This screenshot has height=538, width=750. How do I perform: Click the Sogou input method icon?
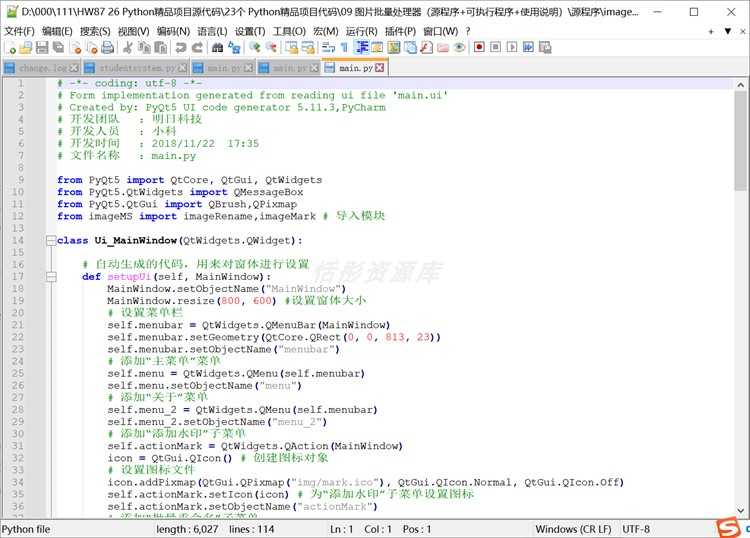728,528
